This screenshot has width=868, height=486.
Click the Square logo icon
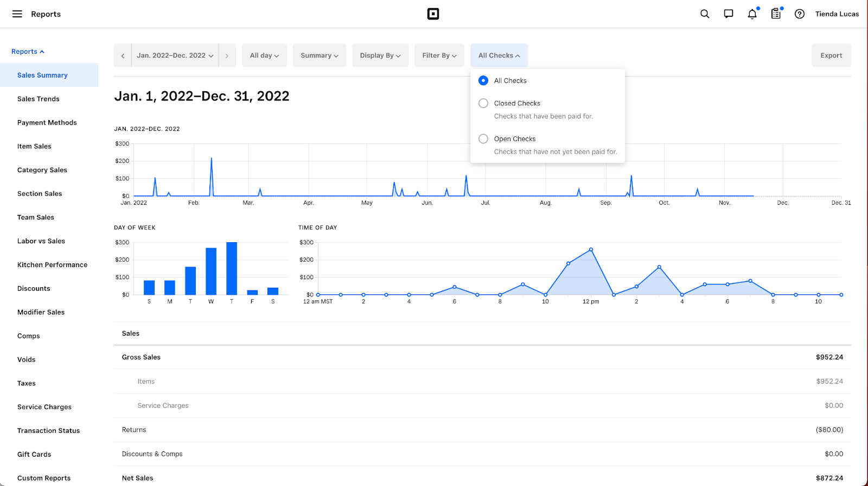point(433,14)
